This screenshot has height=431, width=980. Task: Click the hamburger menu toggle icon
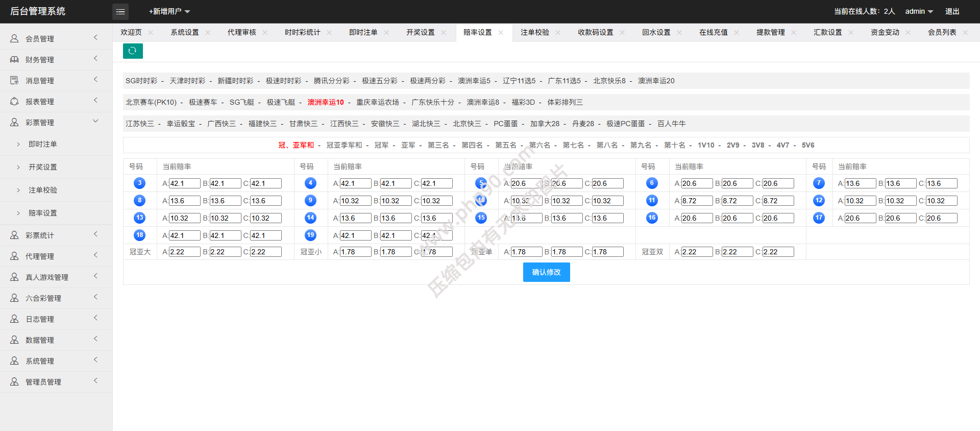120,11
